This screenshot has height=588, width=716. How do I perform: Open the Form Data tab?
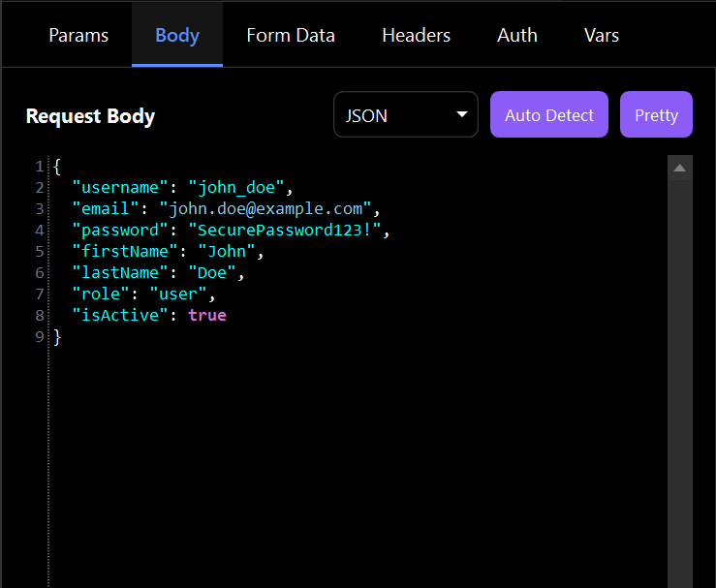291,35
